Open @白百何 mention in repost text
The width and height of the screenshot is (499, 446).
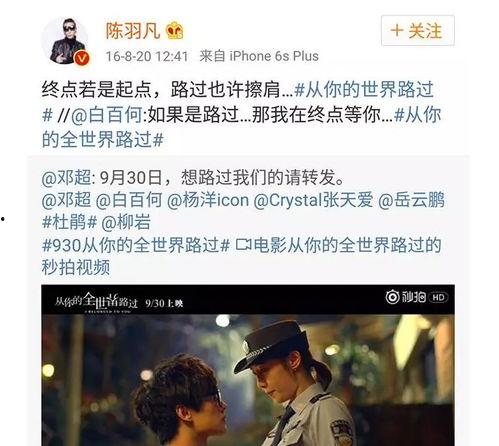click(107, 115)
